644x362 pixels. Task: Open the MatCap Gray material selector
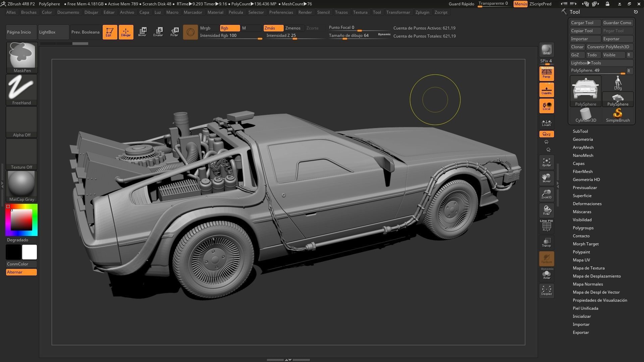click(22, 186)
